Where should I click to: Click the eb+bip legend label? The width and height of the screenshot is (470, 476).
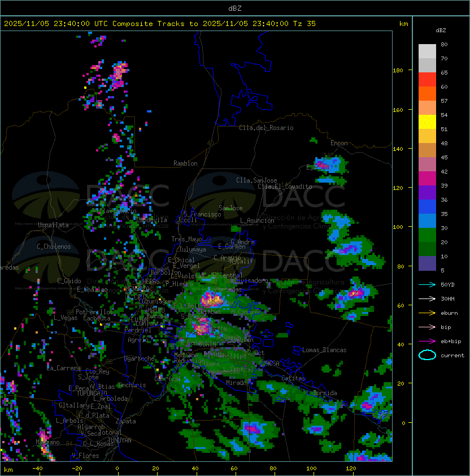point(451,341)
